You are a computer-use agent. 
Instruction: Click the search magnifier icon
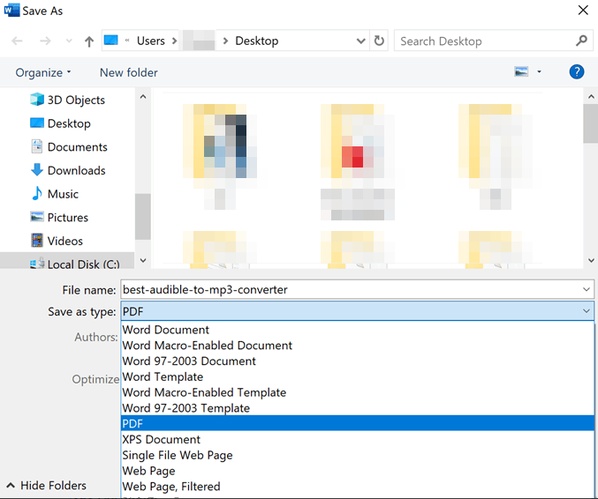click(x=582, y=40)
